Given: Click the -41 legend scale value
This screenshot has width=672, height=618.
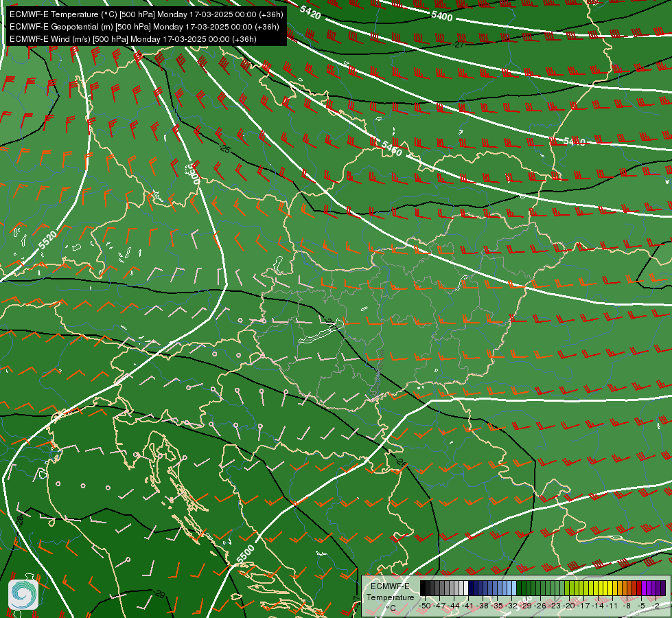Looking at the screenshot, I should pyautogui.click(x=468, y=606).
